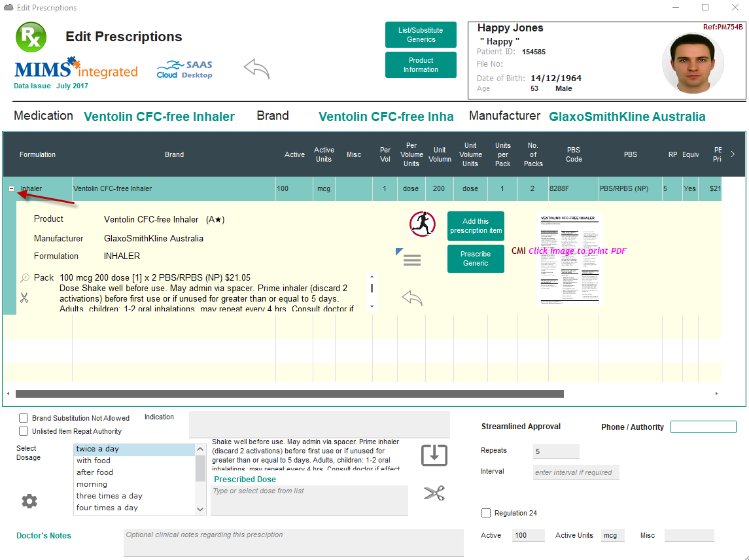Click table horizontal scroll right arrow
749x560 pixels.
[x=716, y=394]
